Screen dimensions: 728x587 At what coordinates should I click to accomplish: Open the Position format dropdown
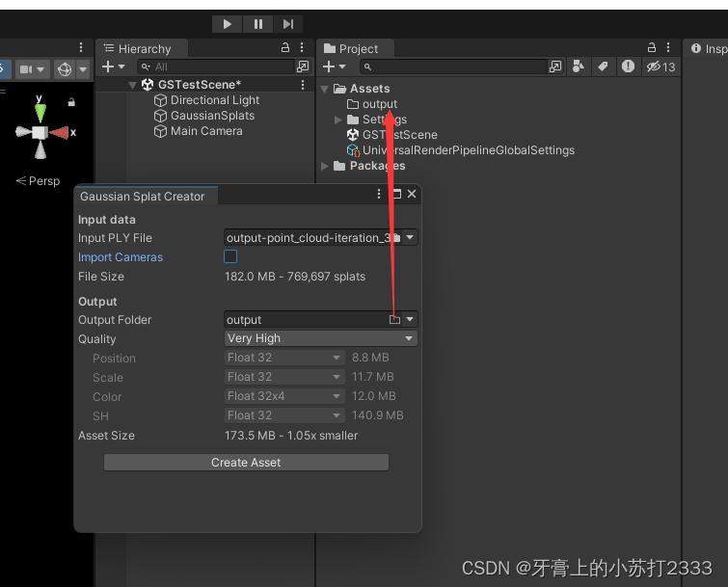tap(284, 358)
